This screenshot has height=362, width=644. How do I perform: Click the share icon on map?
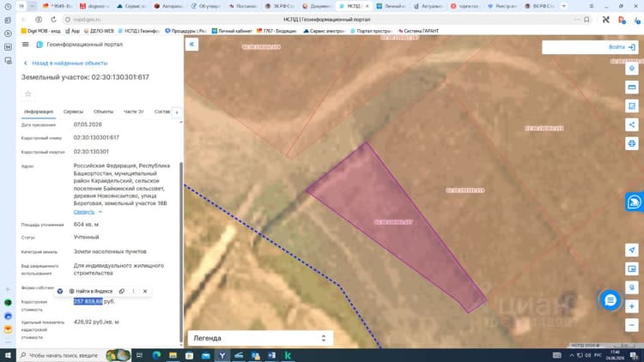[632, 124]
